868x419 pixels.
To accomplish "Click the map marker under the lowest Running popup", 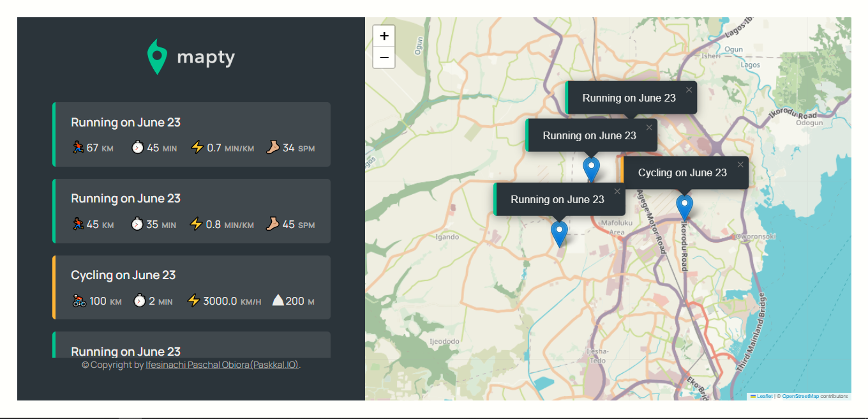I will coord(559,233).
